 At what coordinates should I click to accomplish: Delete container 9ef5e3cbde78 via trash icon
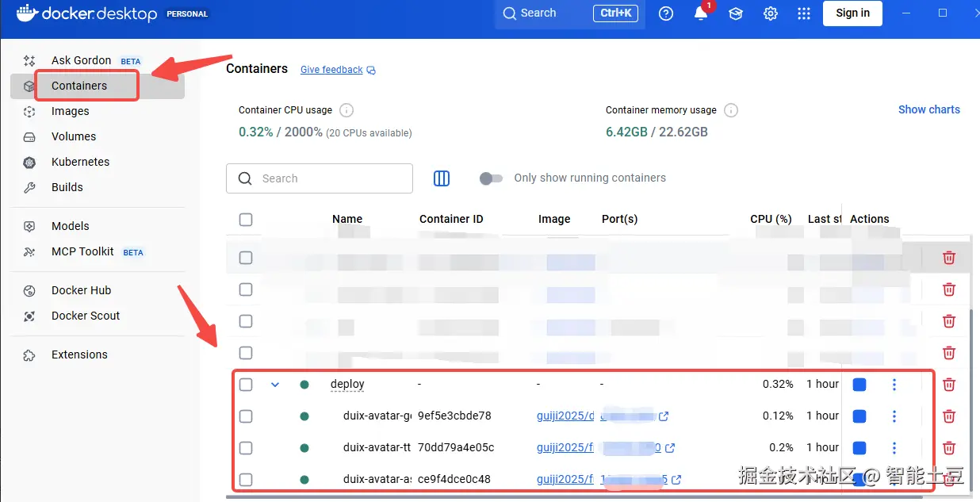(949, 416)
